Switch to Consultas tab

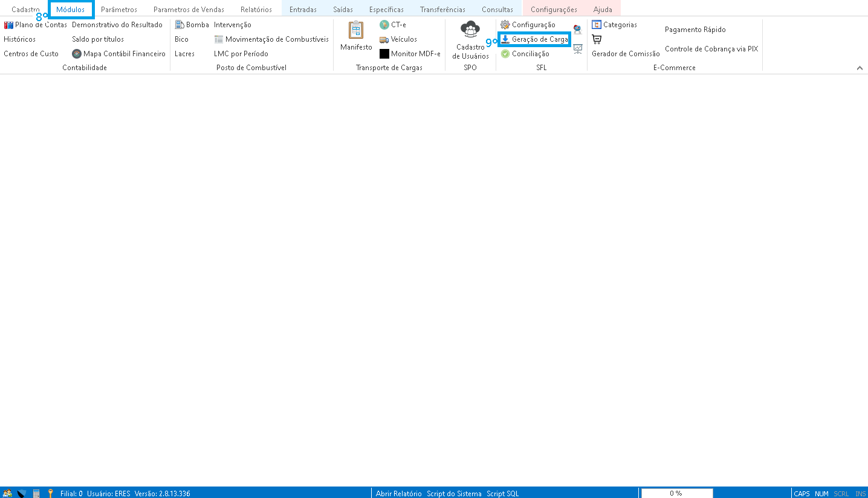point(497,10)
